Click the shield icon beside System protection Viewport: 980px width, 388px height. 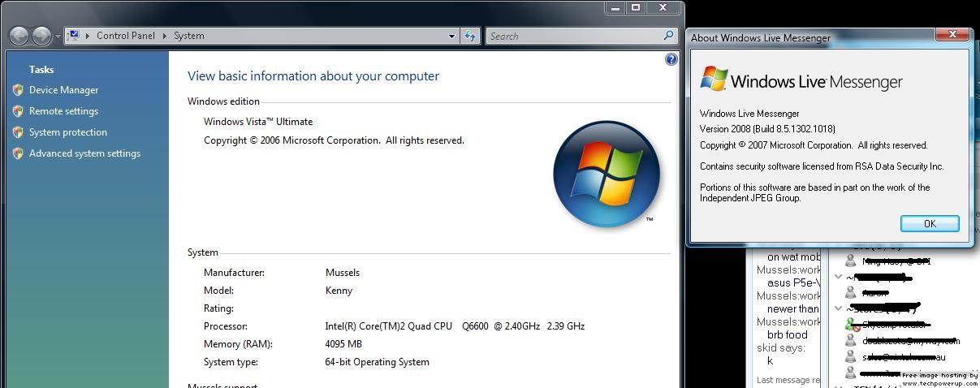pos(18,132)
